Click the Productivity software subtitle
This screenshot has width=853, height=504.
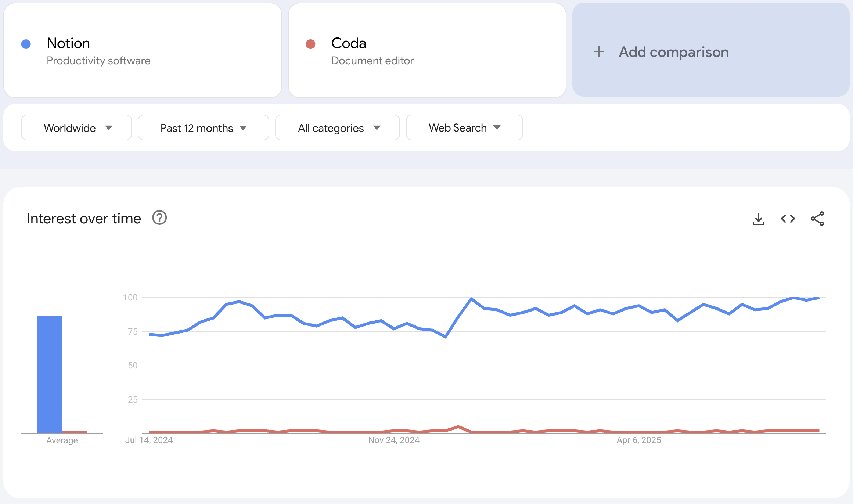click(x=98, y=61)
